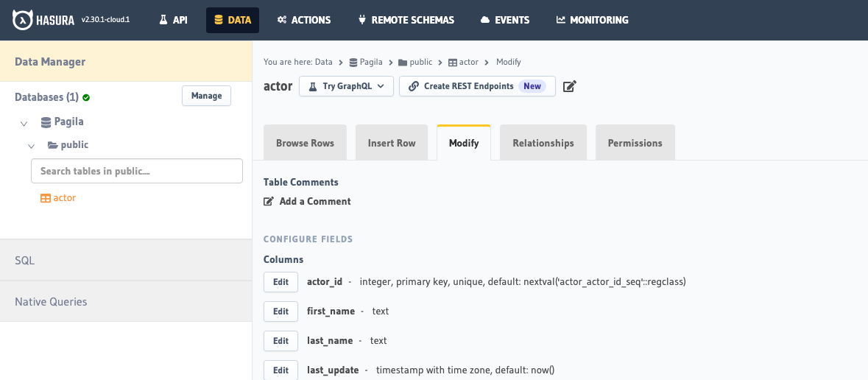Select the actor table name in sidebar
868x380 pixels.
[64, 198]
